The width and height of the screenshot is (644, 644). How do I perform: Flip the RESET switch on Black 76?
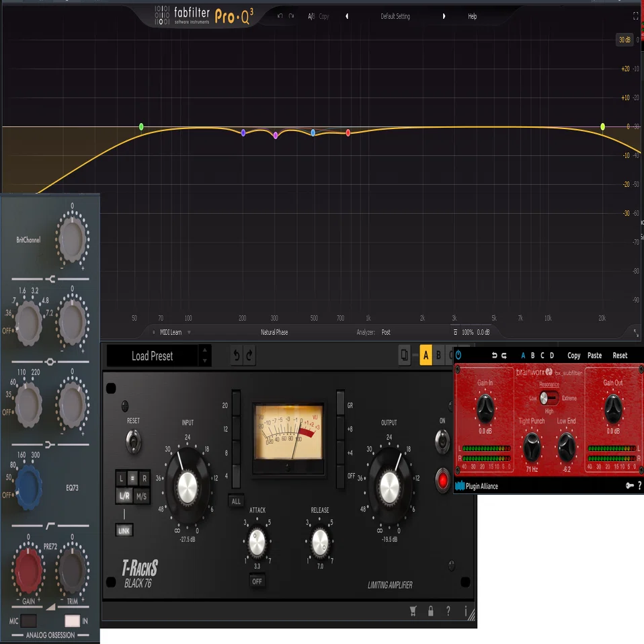[134, 442]
